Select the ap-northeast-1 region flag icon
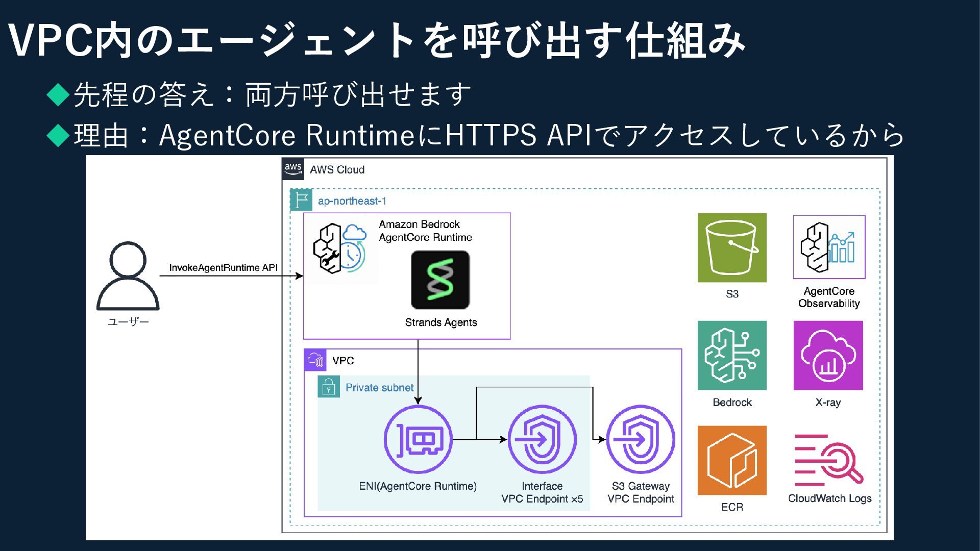 [x=301, y=200]
